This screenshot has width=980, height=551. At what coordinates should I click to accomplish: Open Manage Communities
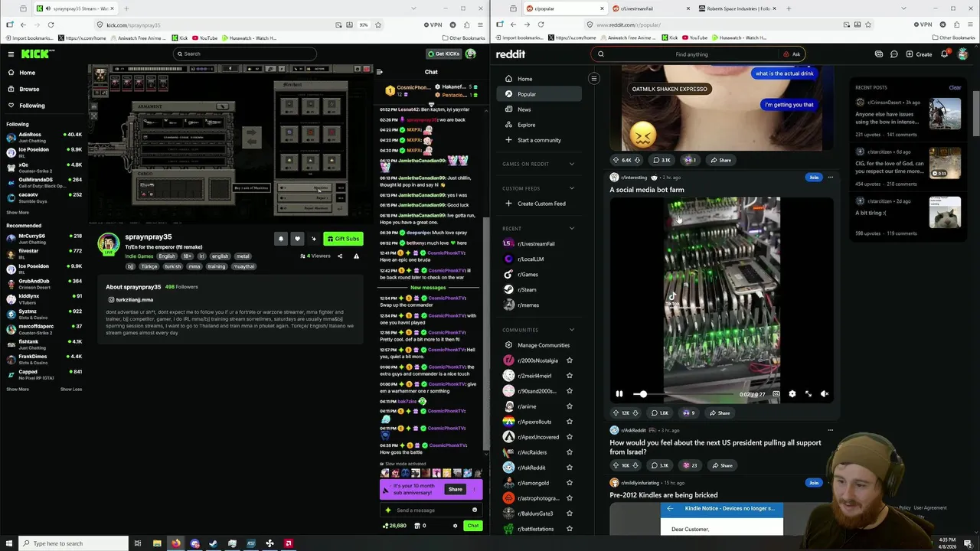point(540,345)
